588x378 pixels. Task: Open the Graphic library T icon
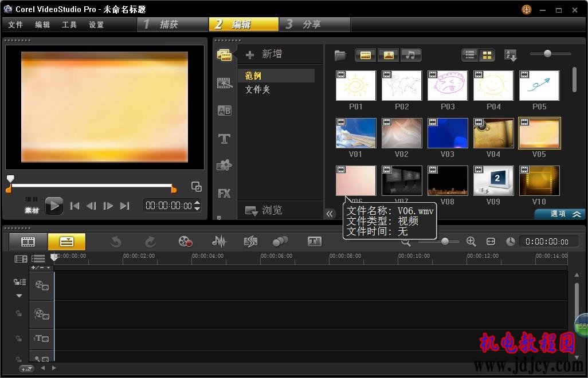point(224,139)
